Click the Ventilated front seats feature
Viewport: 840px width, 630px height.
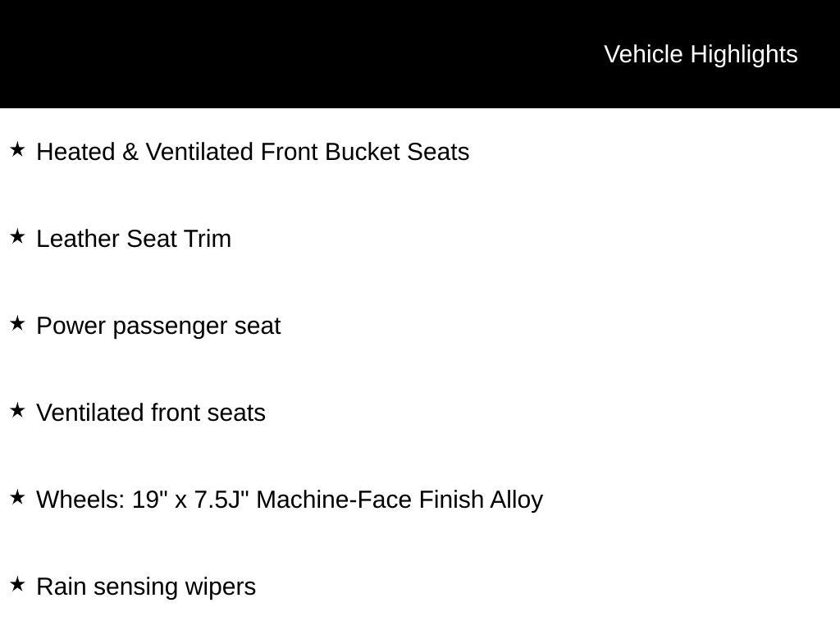tap(151, 413)
